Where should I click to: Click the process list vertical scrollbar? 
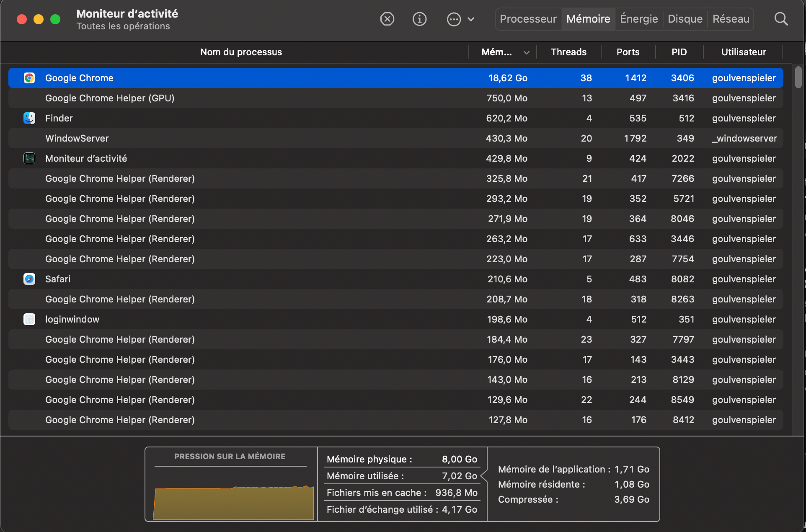coord(798,78)
